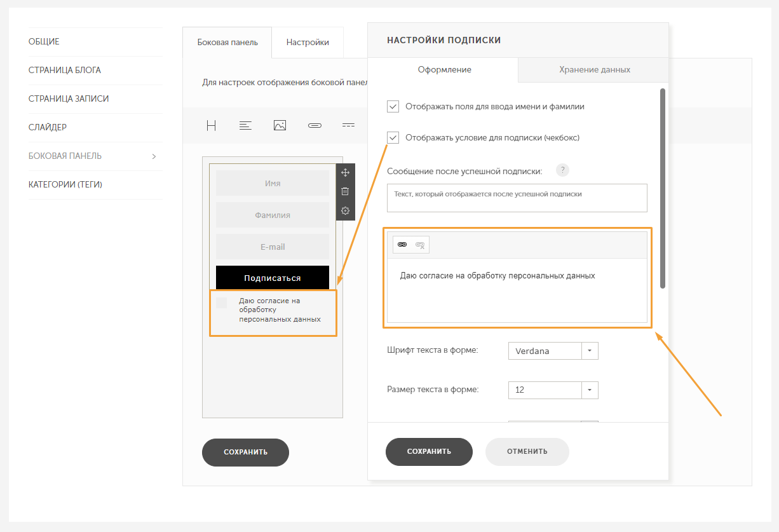This screenshot has height=532, width=779.
Task: Select the link element icon in toolbar
Action: point(314,125)
